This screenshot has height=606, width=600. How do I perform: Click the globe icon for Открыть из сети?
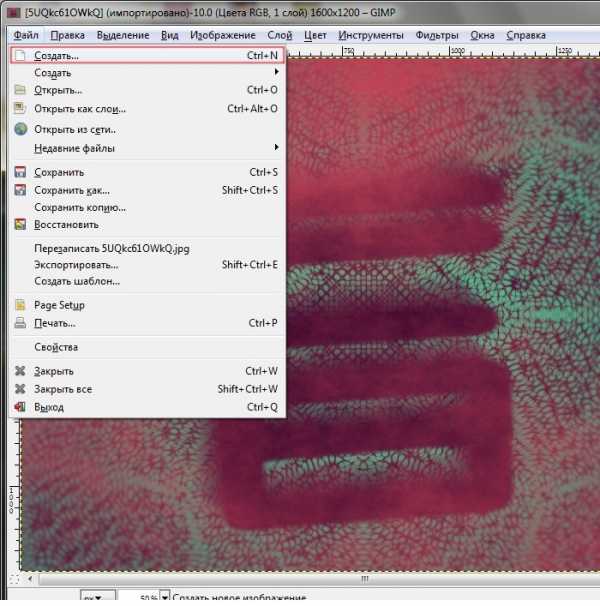coord(20,129)
